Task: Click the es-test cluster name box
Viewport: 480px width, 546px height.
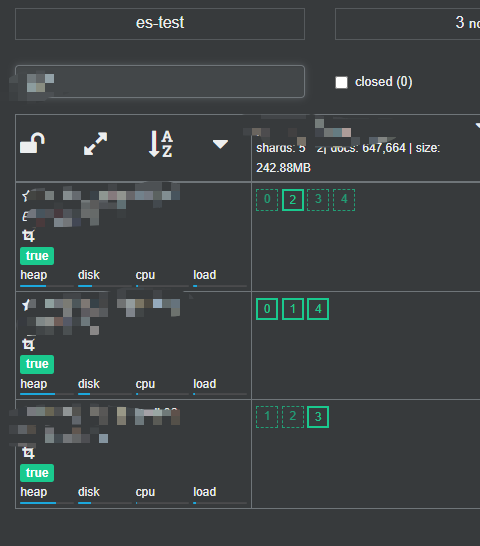Action: (160, 24)
